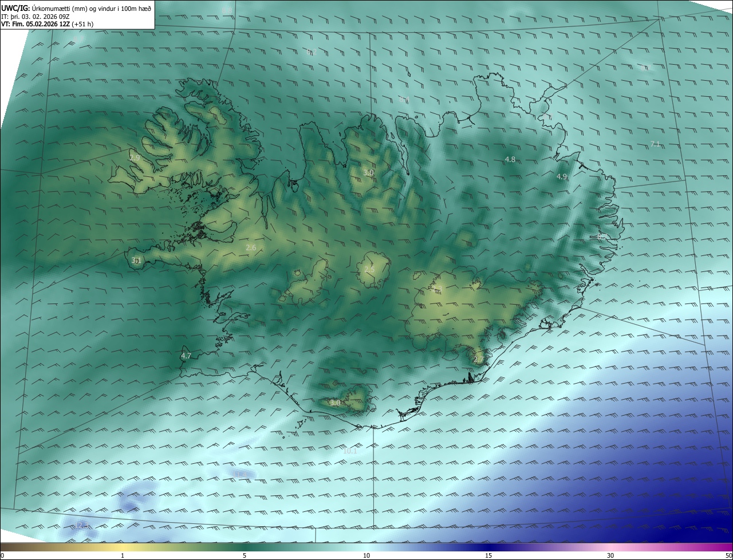The height and width of the screenshot is (560, 733).
Task: Click the 2.7 value label on the map
Action: (x=479, y=360)
